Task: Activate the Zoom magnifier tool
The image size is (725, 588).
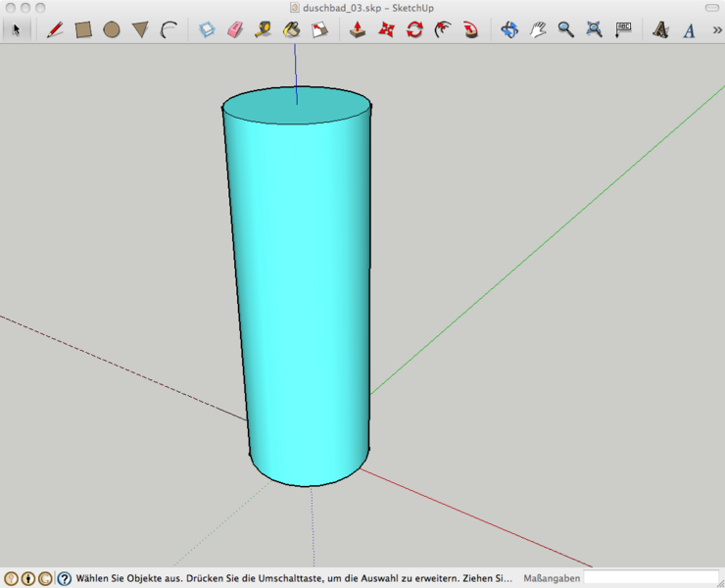Action: pyautogui.click(x=565, y=29)
